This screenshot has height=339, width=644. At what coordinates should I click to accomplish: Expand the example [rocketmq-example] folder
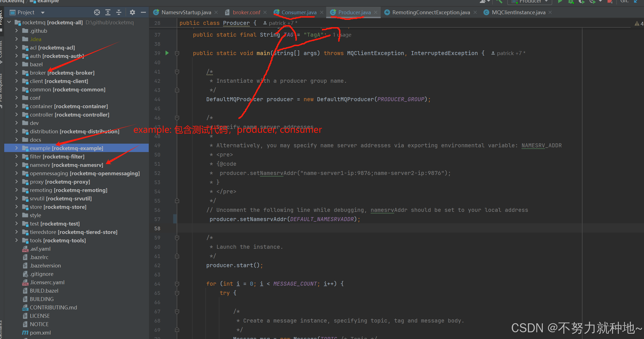[16, 148]
